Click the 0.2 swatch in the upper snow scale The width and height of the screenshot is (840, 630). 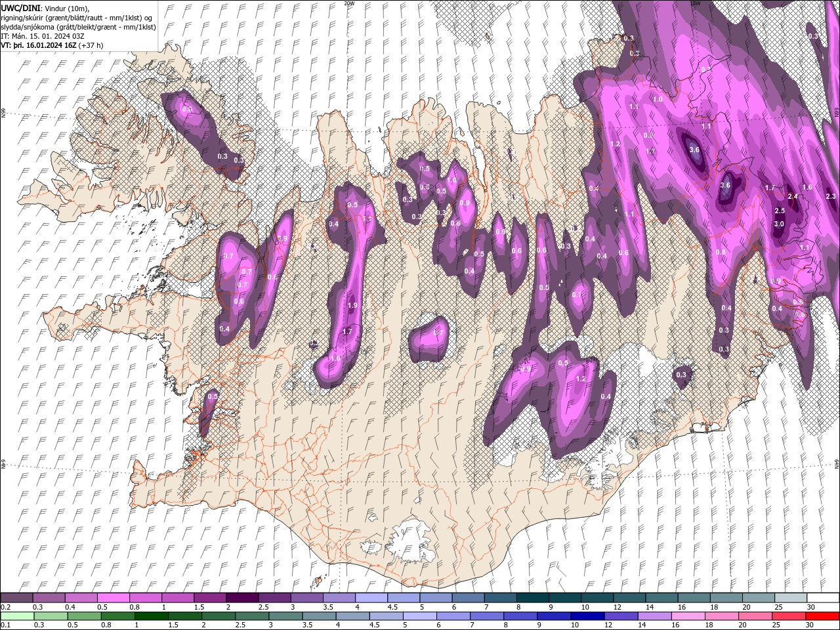(16, 598)
